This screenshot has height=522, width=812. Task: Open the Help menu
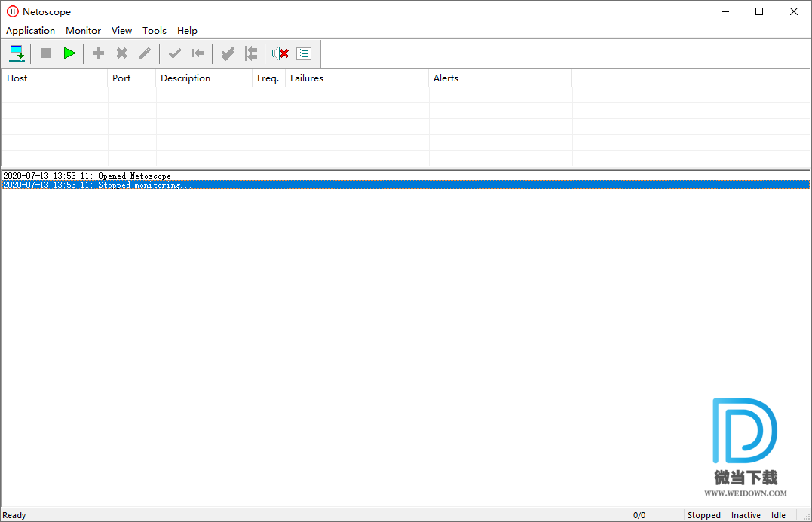pyautogui.click(x=187, y=31)
